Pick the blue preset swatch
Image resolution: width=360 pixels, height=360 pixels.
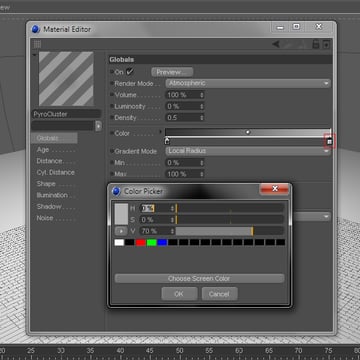(x=162, y=242)
